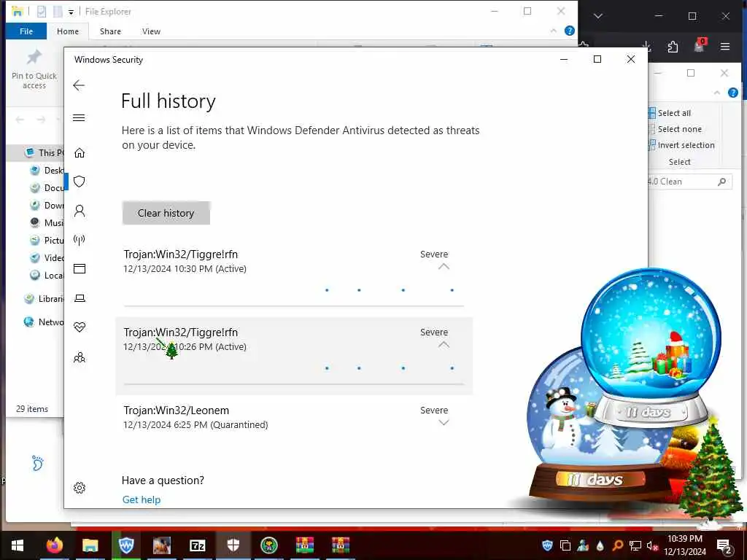Open Documents folder in navigation pane
This screenshot has height=560, width=747.
[47, 188]
